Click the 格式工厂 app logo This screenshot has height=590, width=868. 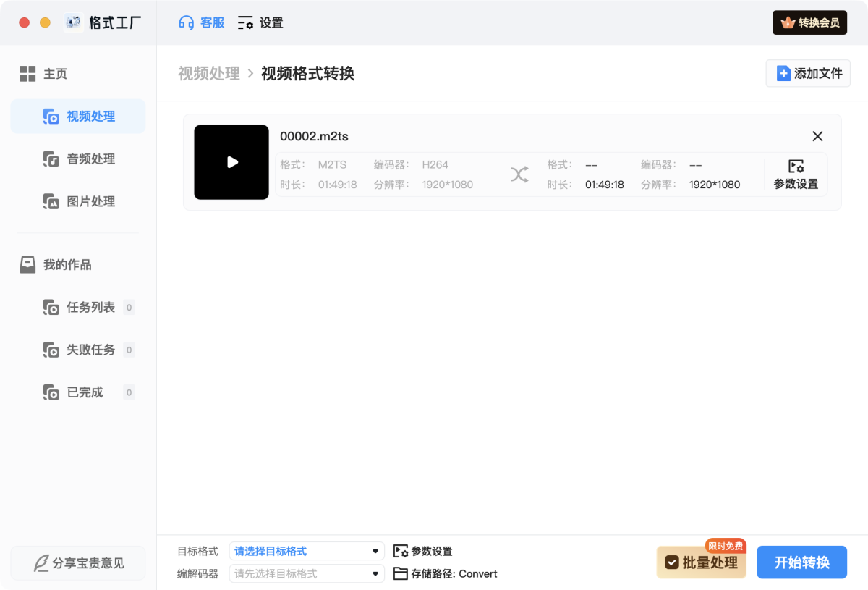pyautogui.click(x=73, y=22)
